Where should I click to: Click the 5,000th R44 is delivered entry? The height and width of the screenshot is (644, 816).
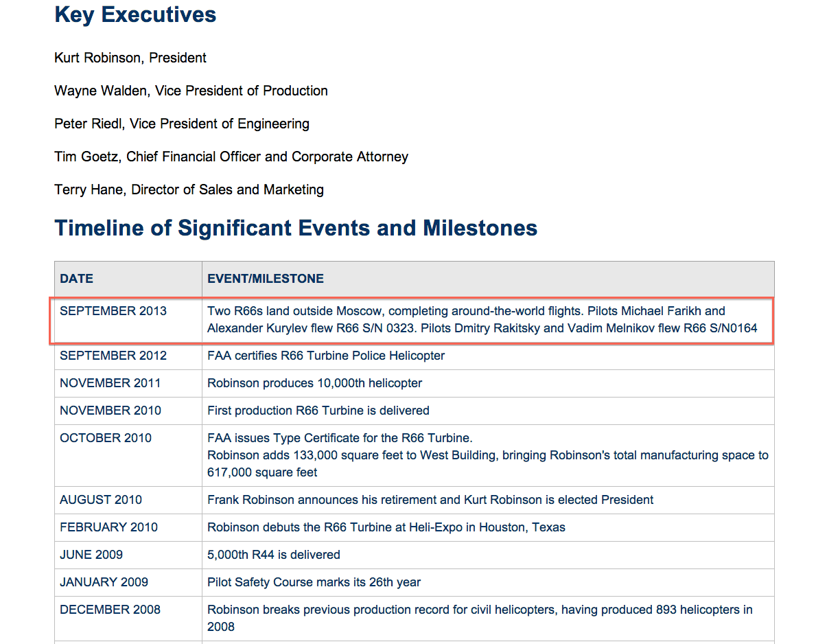[274, 555]
